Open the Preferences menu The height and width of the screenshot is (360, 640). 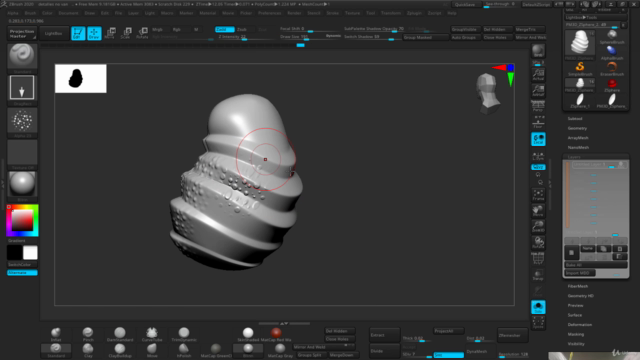[x=269, y=13]
